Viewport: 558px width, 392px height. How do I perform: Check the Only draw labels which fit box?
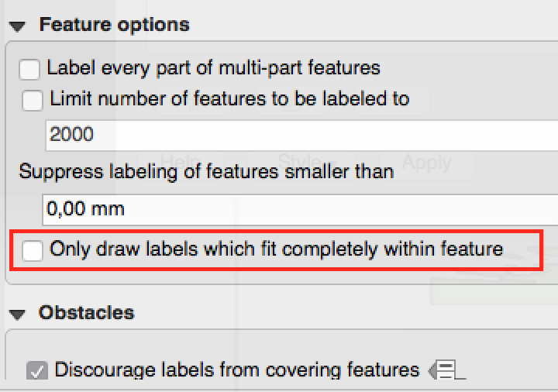point(33,250)
